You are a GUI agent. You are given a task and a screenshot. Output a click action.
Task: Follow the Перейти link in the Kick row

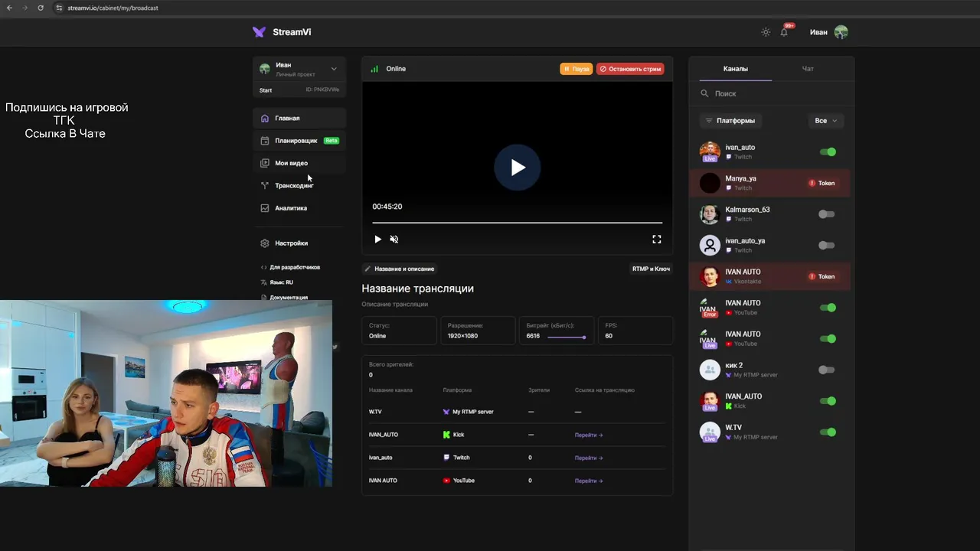(589, 435)
